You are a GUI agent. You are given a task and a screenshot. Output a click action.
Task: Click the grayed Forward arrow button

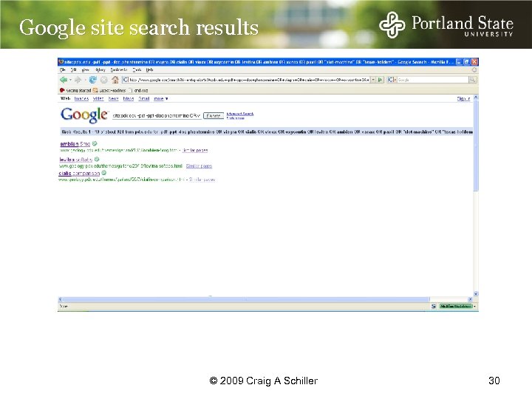pos(78,80)
